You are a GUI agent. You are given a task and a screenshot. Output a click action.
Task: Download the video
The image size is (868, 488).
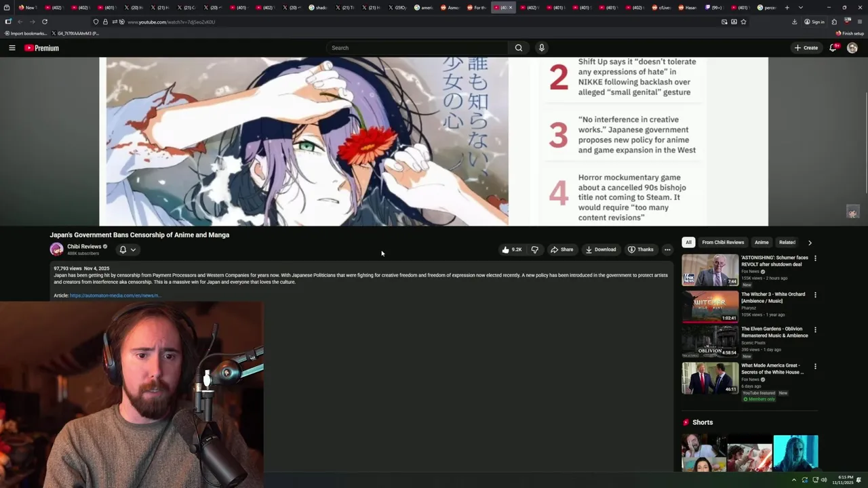pyautogui.click(x=601, y=249)
